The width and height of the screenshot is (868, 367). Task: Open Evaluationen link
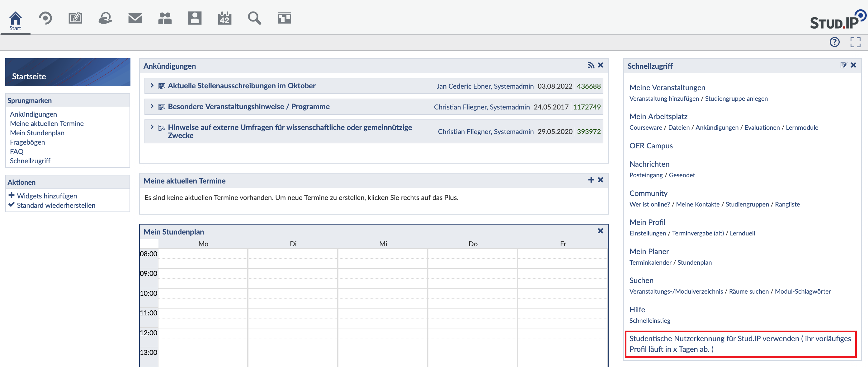click(762, 128)
